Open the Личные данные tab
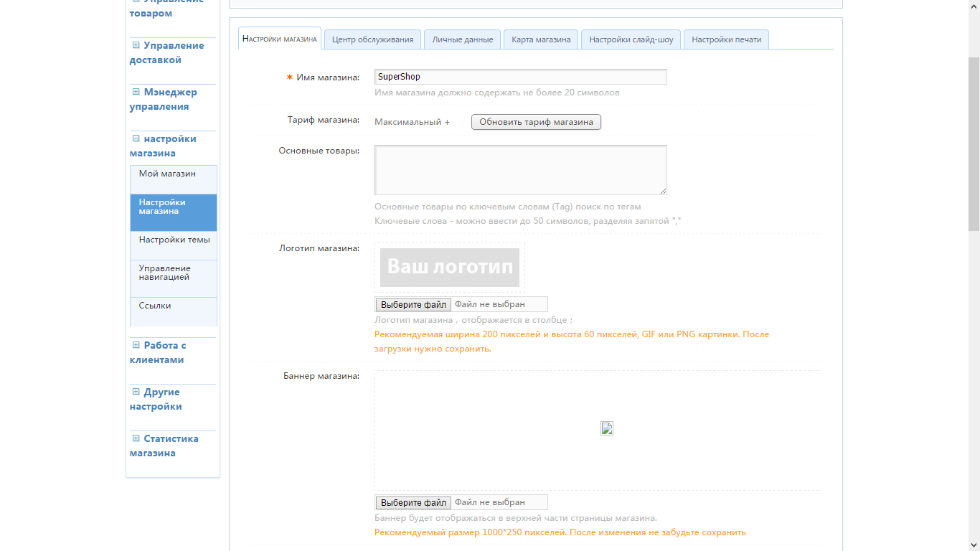The height and width of the screenshot is (551, 980). (x=463, y=39)
